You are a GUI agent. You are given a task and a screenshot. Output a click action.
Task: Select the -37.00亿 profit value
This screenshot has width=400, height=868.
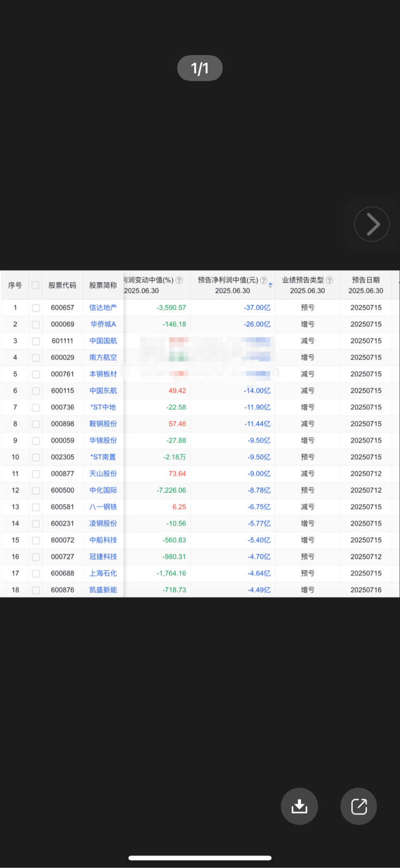pos(257,308)
